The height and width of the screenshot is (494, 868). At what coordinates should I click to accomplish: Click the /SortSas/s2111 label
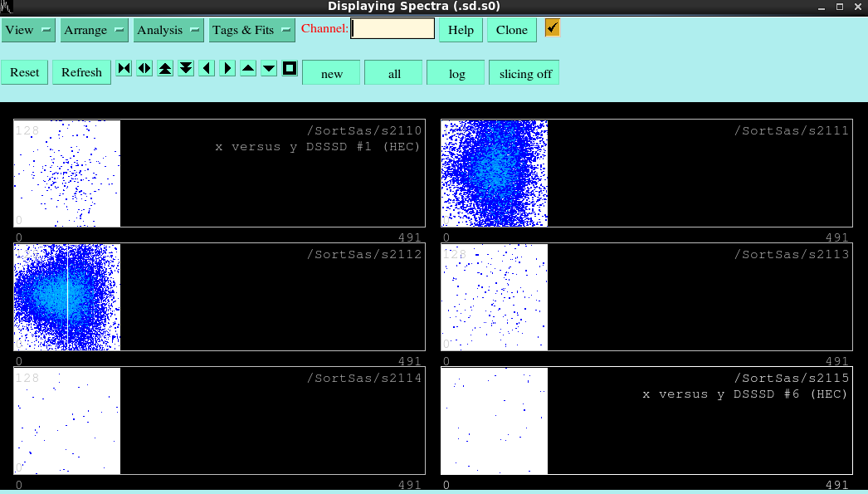click(792, 130)
